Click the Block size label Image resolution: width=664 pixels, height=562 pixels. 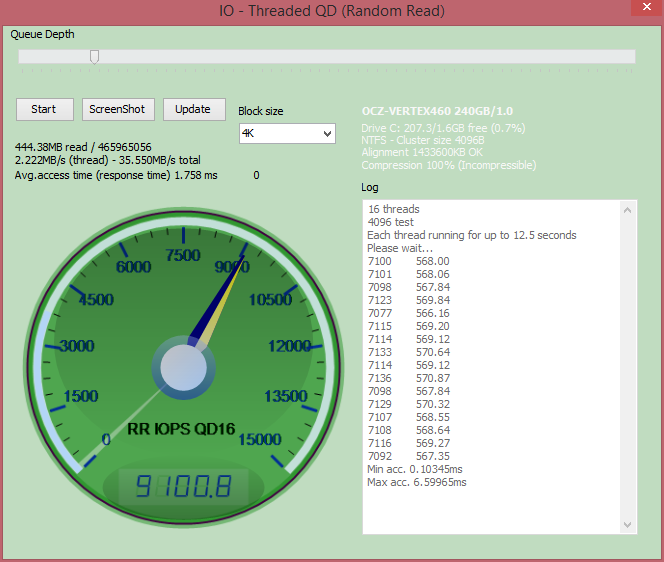point(260,111)
